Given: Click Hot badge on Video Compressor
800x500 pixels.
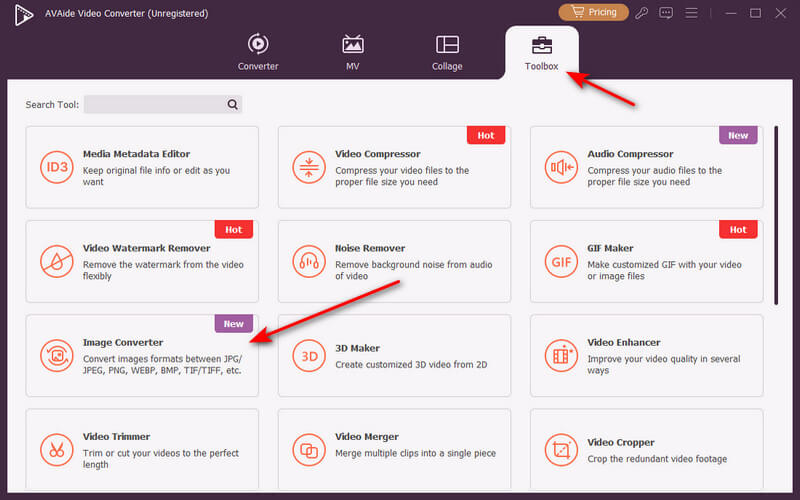Looking at the screenshot, I should [486, 135].
